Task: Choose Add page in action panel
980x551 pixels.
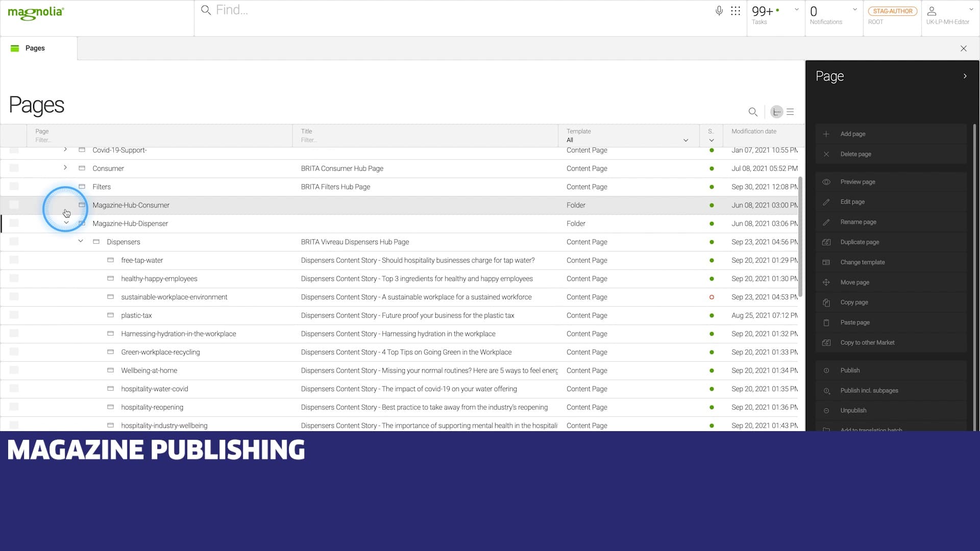Action: (891, 134)
